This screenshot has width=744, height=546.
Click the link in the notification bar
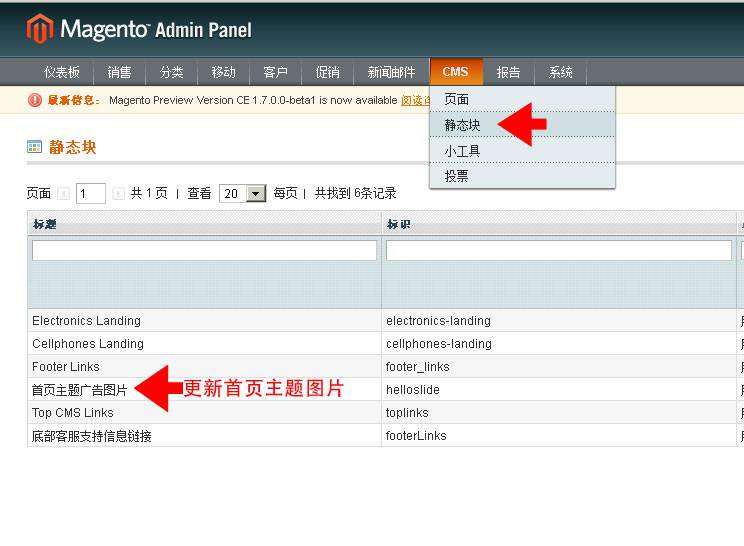[x=416, y=100]
